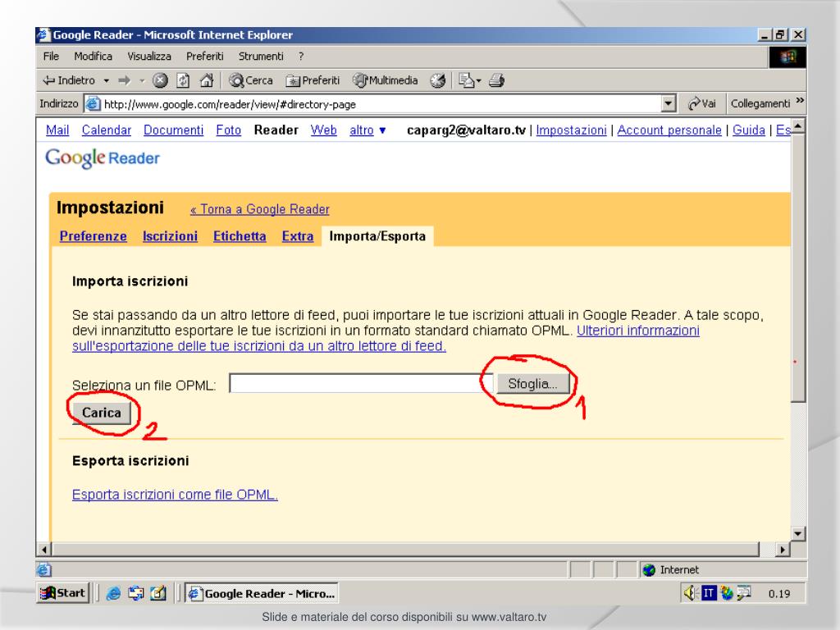
Task: Click the vertical scrollbar up arrow
Action: (x=798, y=126)
